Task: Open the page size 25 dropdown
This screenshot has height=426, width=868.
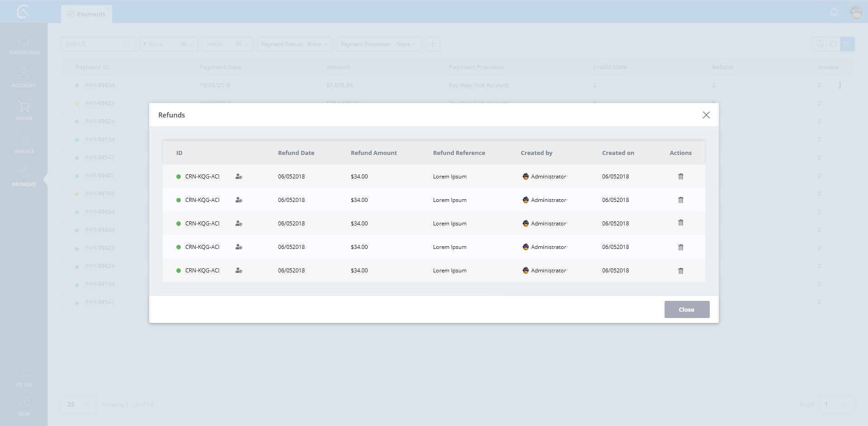Action: [x=79, y=404]
